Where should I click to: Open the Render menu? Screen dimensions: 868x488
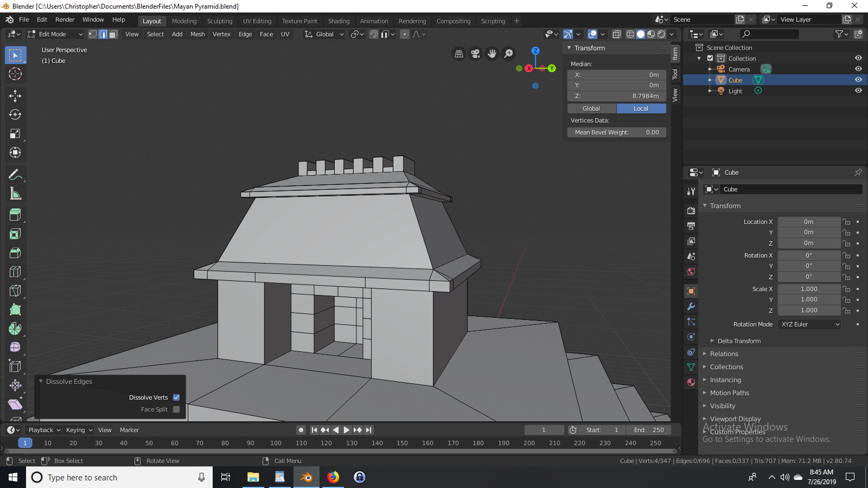pos(65,19)
